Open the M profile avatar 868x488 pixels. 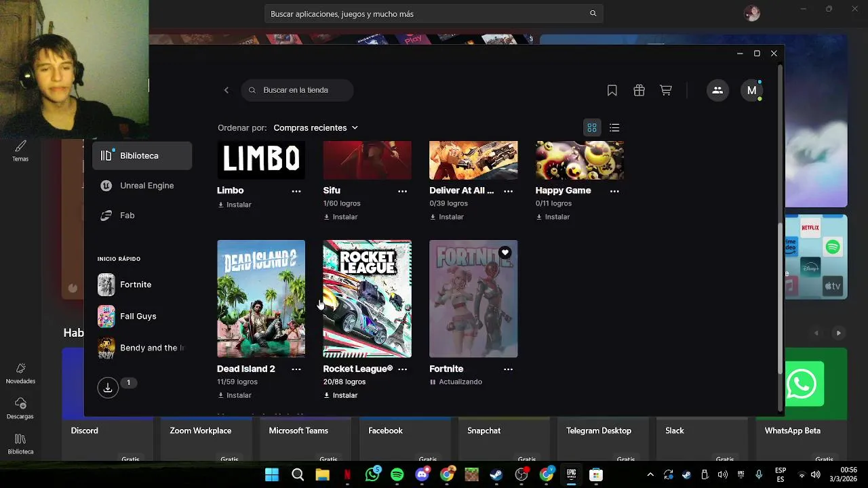click(751, 90)
